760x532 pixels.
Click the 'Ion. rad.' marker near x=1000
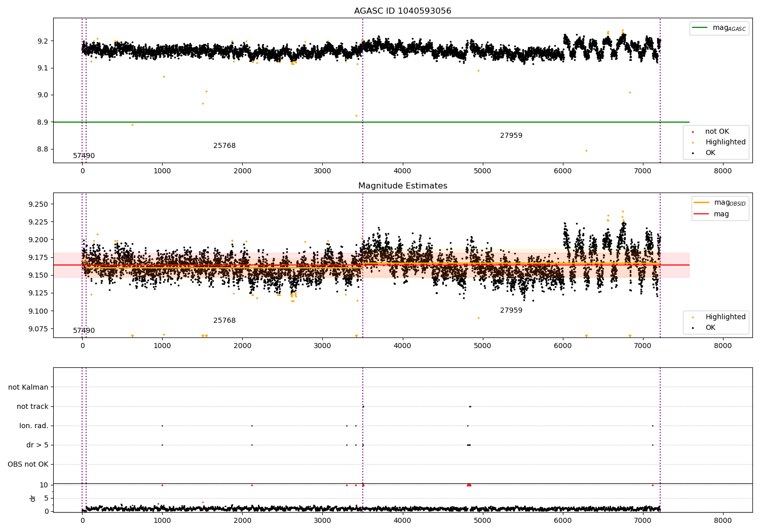162,426
